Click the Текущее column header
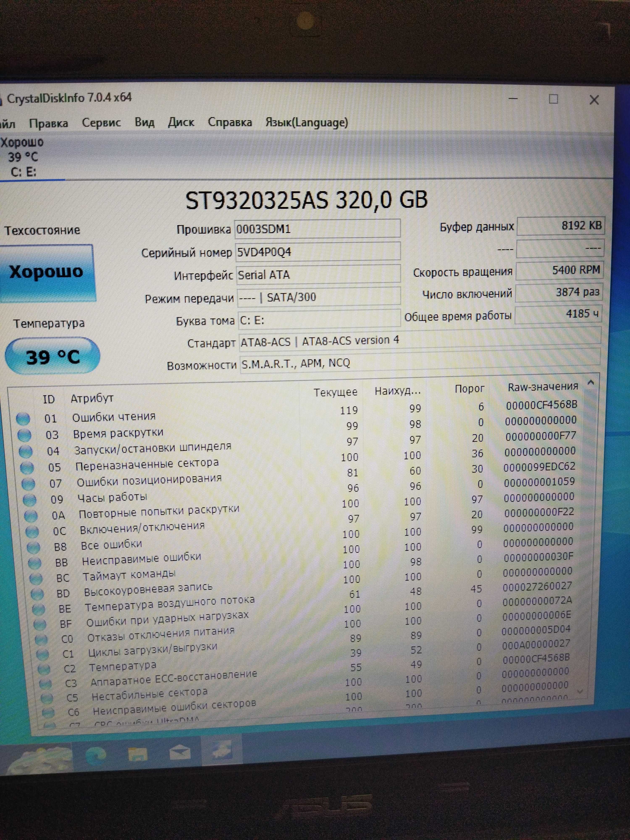630x840 pixels. click(x=336, y=392)
